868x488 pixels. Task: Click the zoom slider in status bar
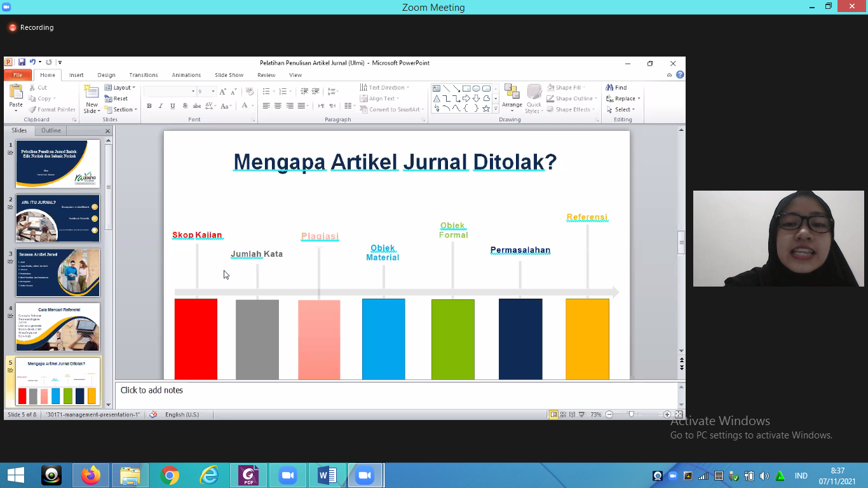(x=631, y=414)
